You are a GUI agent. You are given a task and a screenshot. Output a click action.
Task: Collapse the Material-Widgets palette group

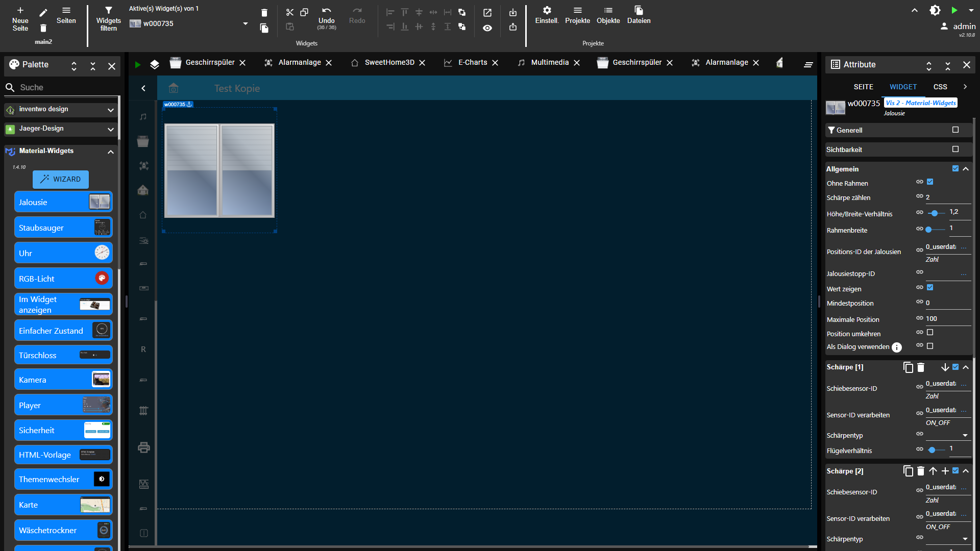pos(111,152)
